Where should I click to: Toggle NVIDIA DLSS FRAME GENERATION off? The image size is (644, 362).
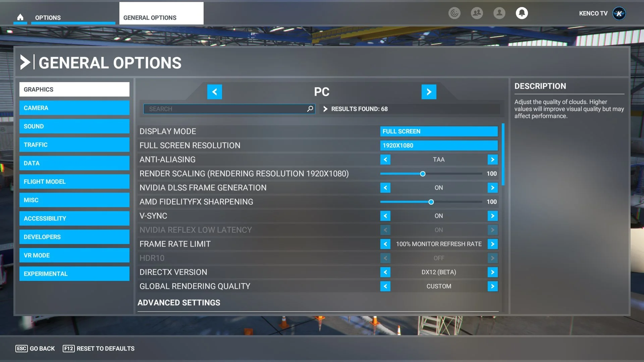tap(492, 188)
